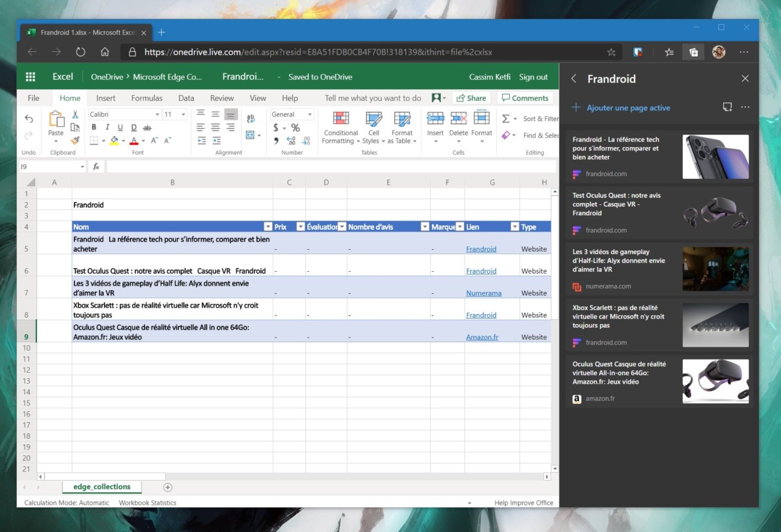Click Ajouter une page active
Viewport: 781px width, 532px height.
coord(621,108)
